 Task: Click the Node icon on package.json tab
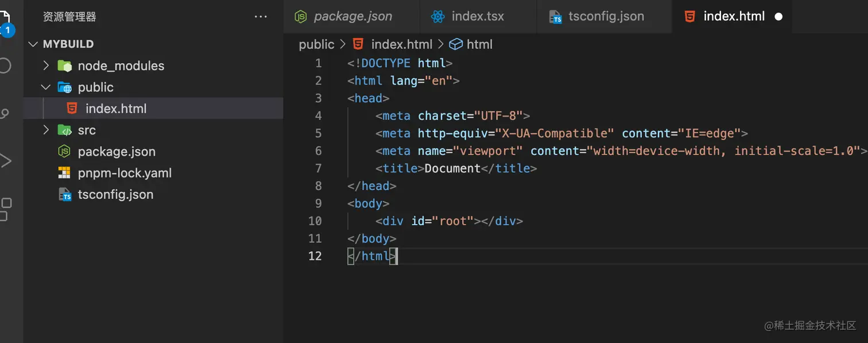pos(301,17)
